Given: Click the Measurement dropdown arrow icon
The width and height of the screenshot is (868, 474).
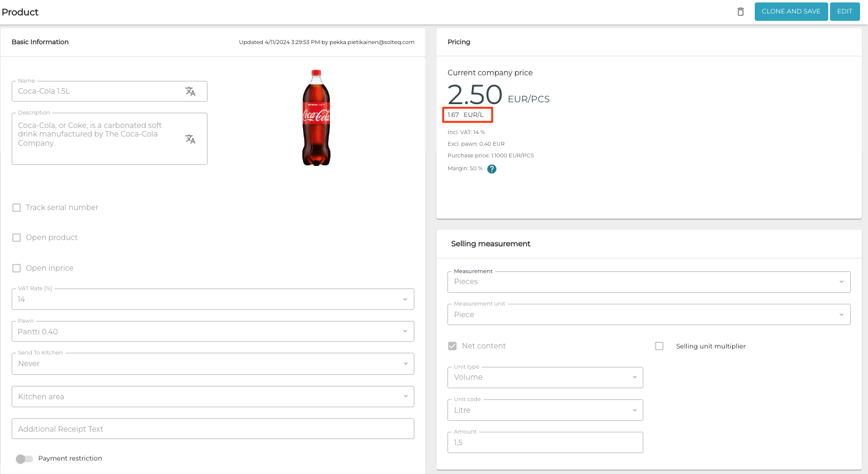Looking at the screenshot, I should click(x=842, y=282).
